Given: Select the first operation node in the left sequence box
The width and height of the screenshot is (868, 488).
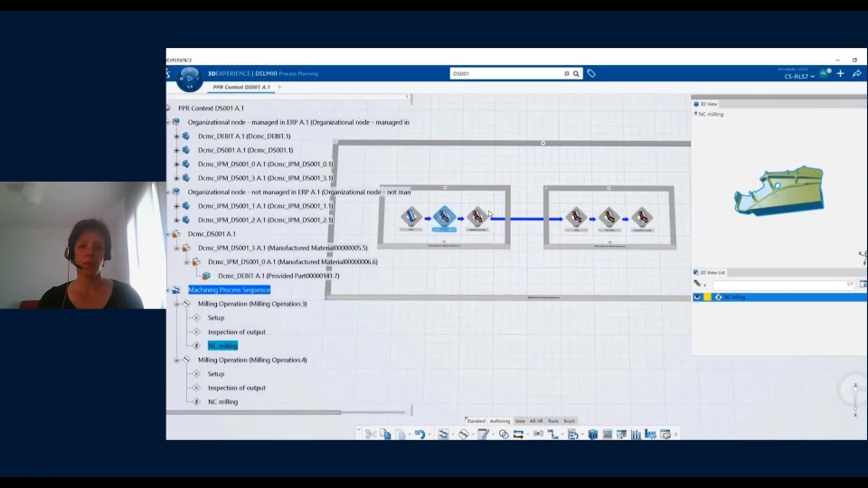Looking at the screenshot, I should point(411,216).
